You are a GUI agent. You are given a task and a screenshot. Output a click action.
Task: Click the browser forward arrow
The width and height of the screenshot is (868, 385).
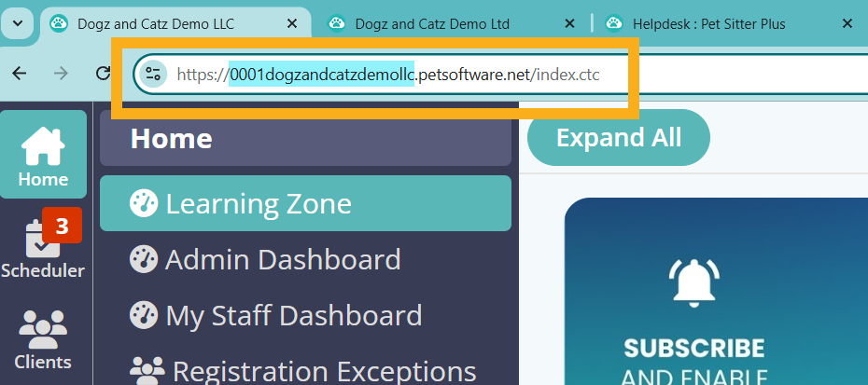click(x=61, y=73)
